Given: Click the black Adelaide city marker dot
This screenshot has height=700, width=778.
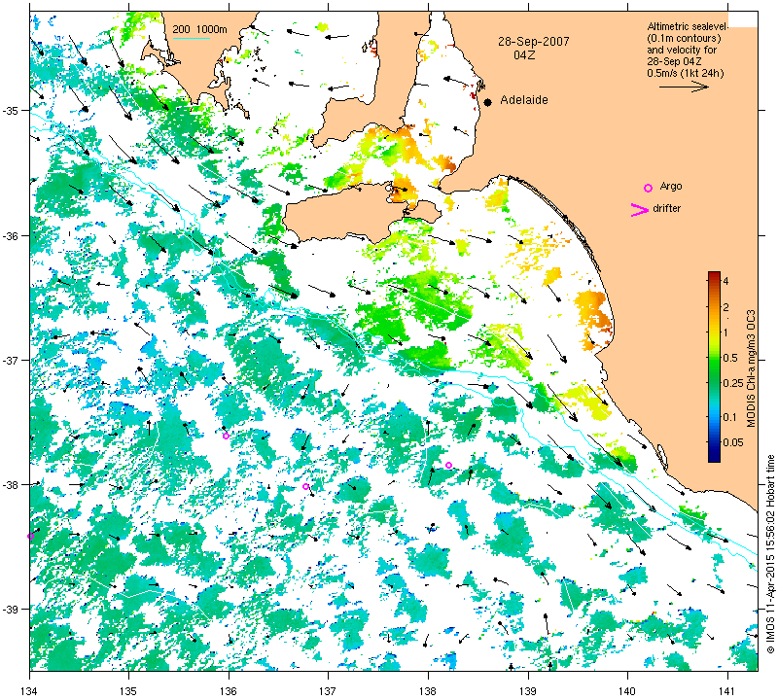Looking at the screenshot, I should click(x=488, y=102).
